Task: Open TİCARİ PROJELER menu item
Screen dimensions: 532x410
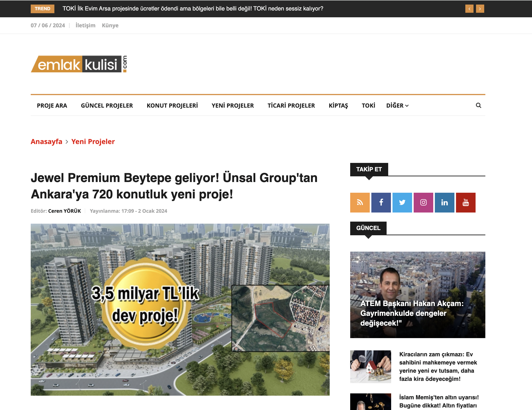Action: 291,106
